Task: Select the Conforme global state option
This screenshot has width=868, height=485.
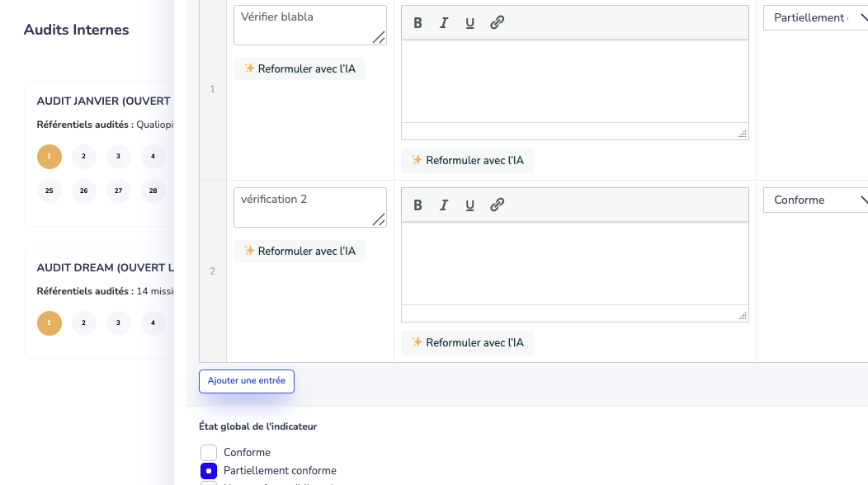Action: pyautogui.click(x=209, y=453)
